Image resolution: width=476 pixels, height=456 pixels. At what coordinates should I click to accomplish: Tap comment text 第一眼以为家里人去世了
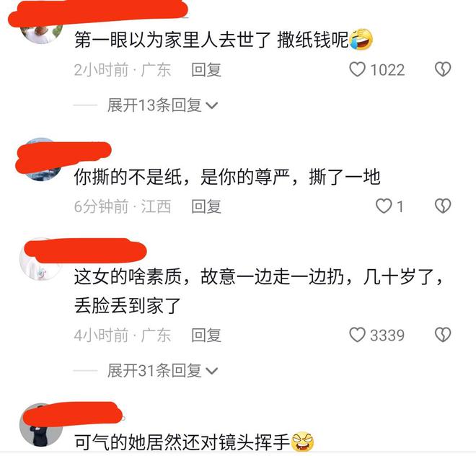coord(172,40)
